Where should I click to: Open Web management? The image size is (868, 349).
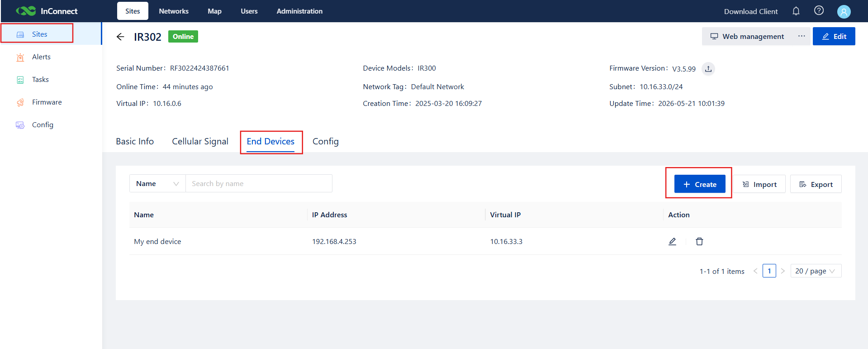747,36
